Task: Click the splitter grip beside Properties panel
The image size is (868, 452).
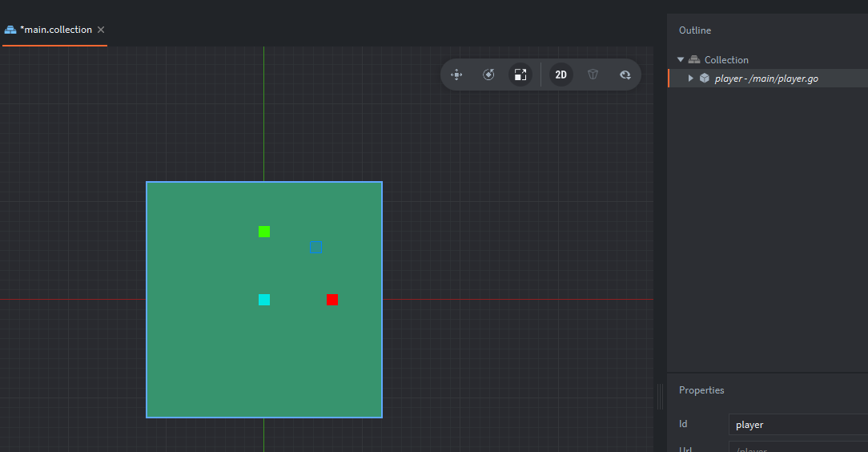Action: click(661, 396)
